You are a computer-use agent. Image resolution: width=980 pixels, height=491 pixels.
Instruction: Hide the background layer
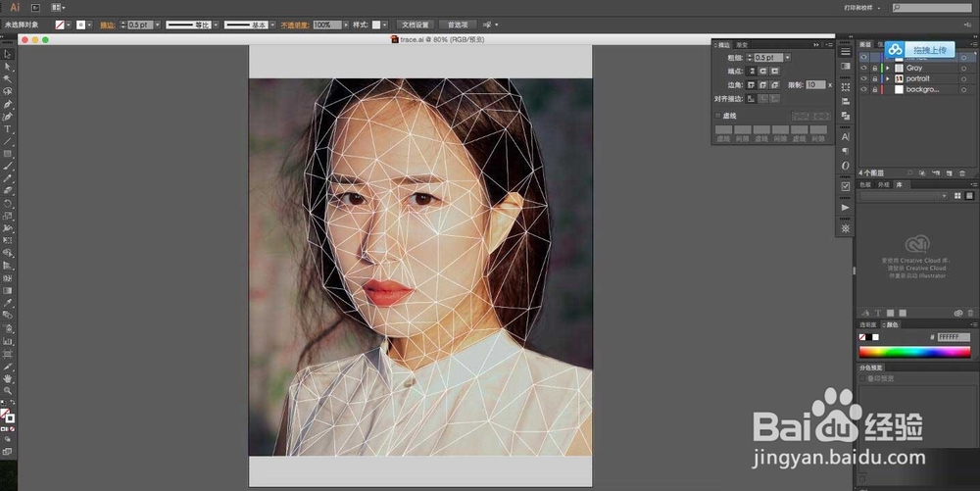(863, 89)
